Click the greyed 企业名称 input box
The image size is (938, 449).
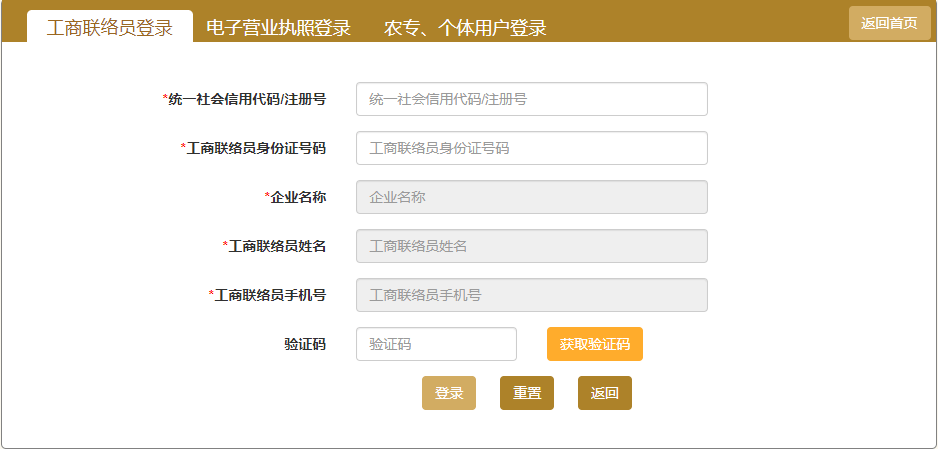(x=531, y=197)
